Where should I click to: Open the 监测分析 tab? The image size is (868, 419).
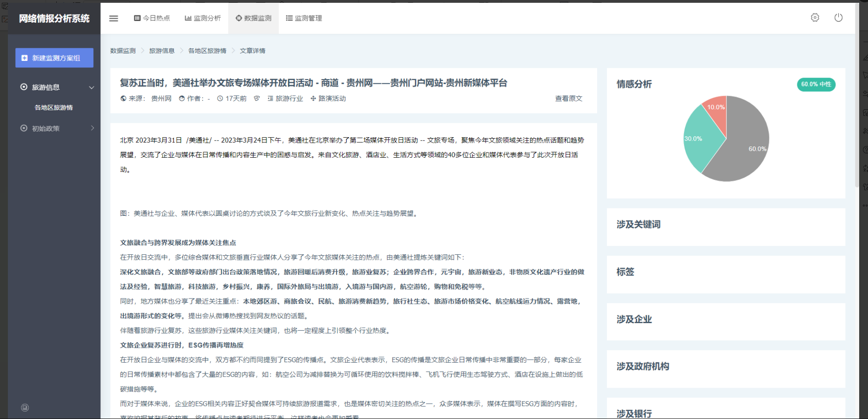tap(203, 18)
